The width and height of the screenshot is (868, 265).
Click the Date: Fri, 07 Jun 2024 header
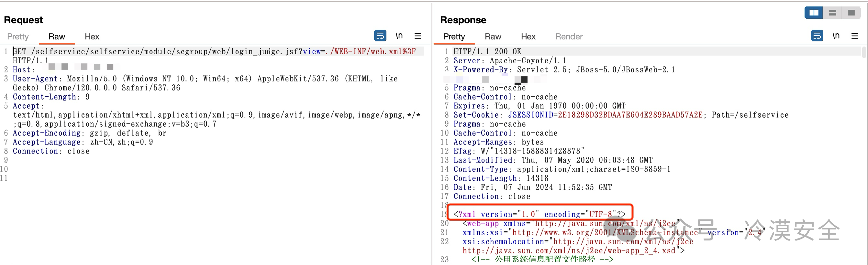pos(532,188)
